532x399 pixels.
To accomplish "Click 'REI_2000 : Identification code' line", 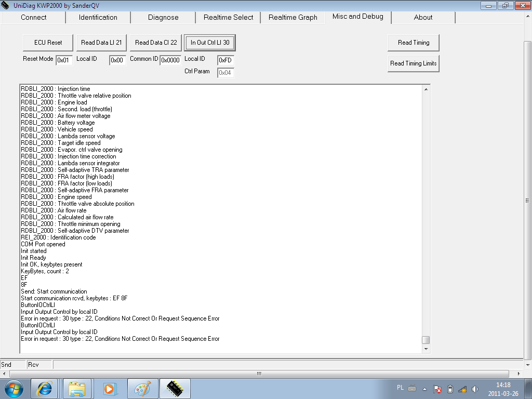I will [x=58, y=237].
